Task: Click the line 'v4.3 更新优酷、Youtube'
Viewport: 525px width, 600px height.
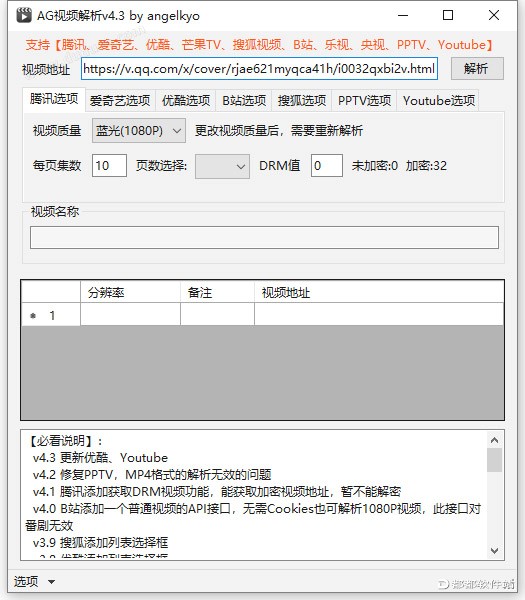Action: (100, 458)
